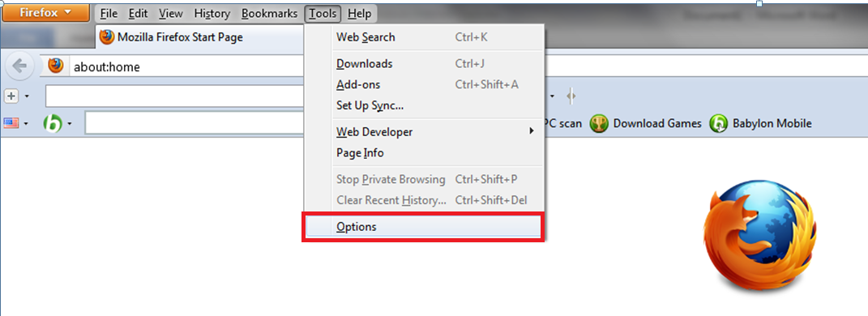The width and height of the screenshot is (868, 316).
Task: Open the orange Firefox application menu button
Action: pos(45,13)
